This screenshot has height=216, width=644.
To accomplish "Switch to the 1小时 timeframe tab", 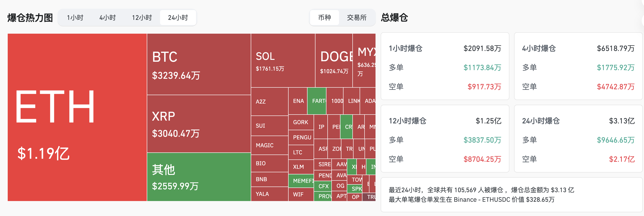I will [75, 18].
